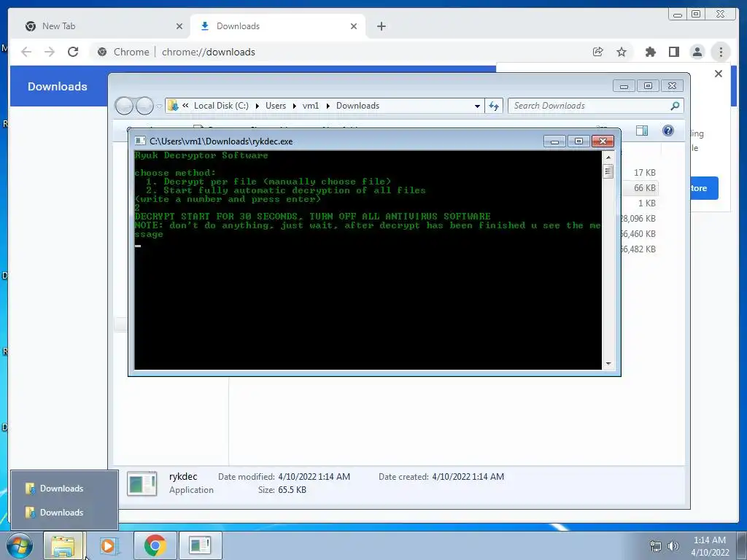Click Downloads in Explorer's address path
This screenshot has width=747, height=560.
[x=357, y=106]
